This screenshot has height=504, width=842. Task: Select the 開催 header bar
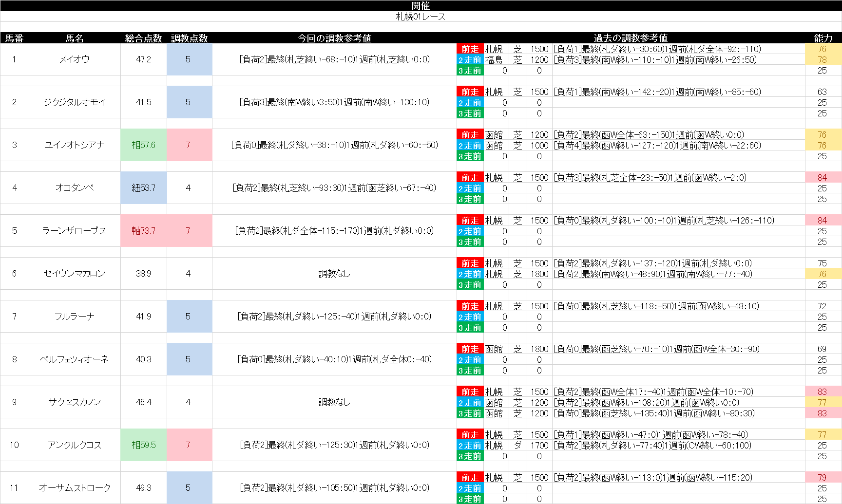[421, 5]
